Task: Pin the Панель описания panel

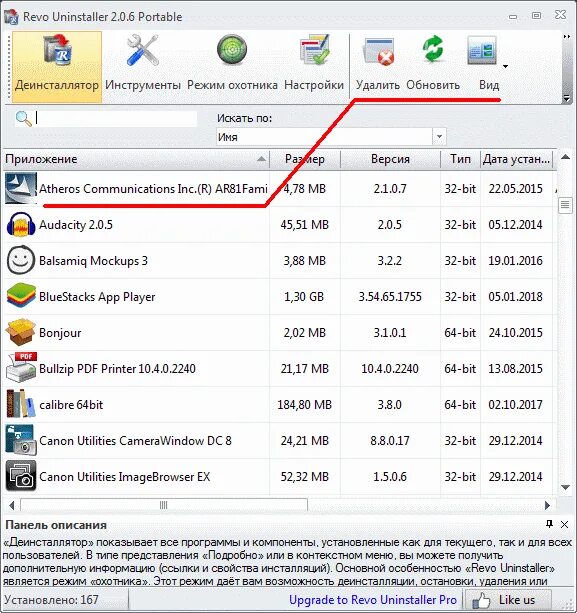Action: pyautogui.click(x=549, y=524)
